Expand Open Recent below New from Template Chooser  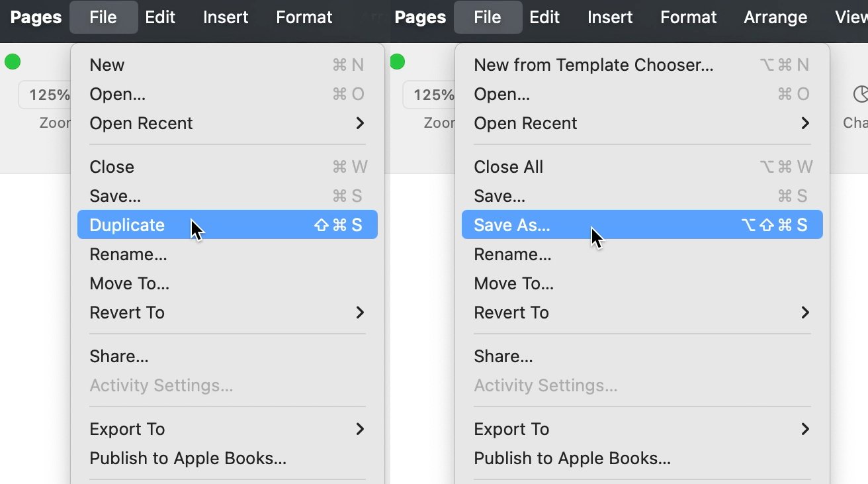pyautogui.click(x=642, y=123)
